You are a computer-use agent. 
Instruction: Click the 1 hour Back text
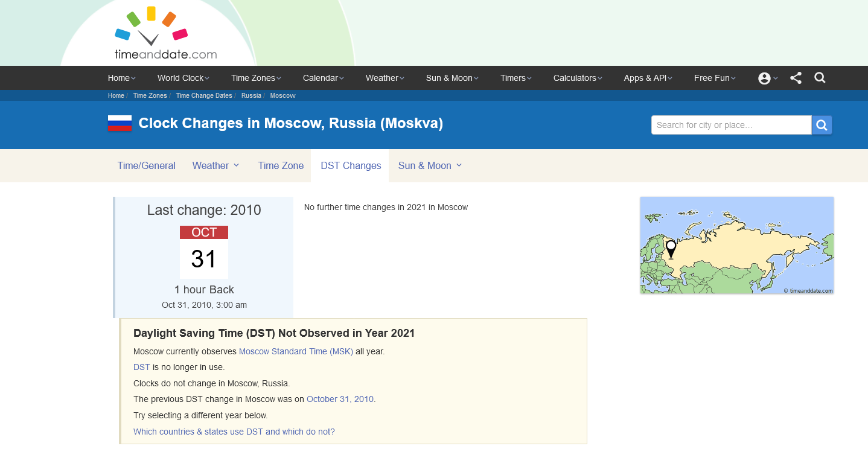[x=204, y=290]
